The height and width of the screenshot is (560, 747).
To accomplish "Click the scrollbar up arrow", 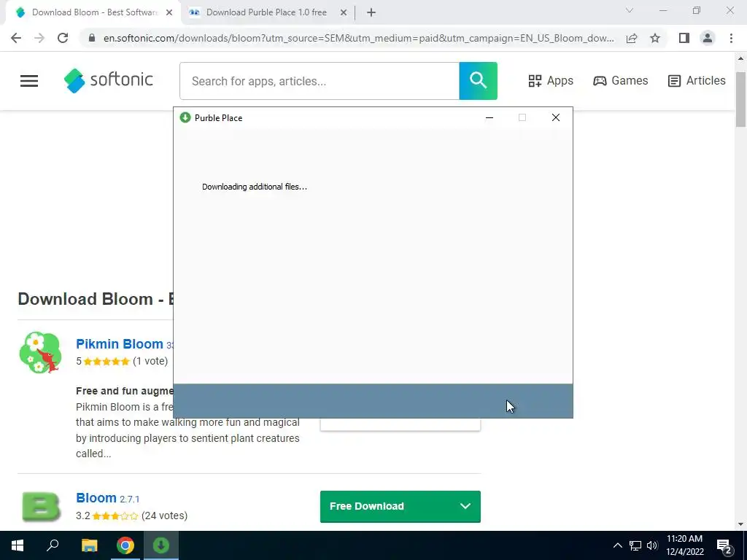I will click(740, 58).
